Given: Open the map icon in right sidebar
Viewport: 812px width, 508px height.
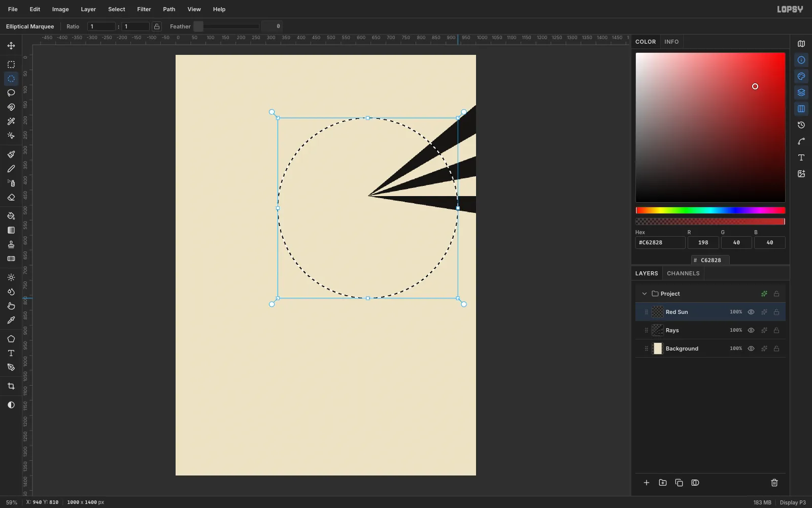Looking at the screenshot, I should click(801, 44).
